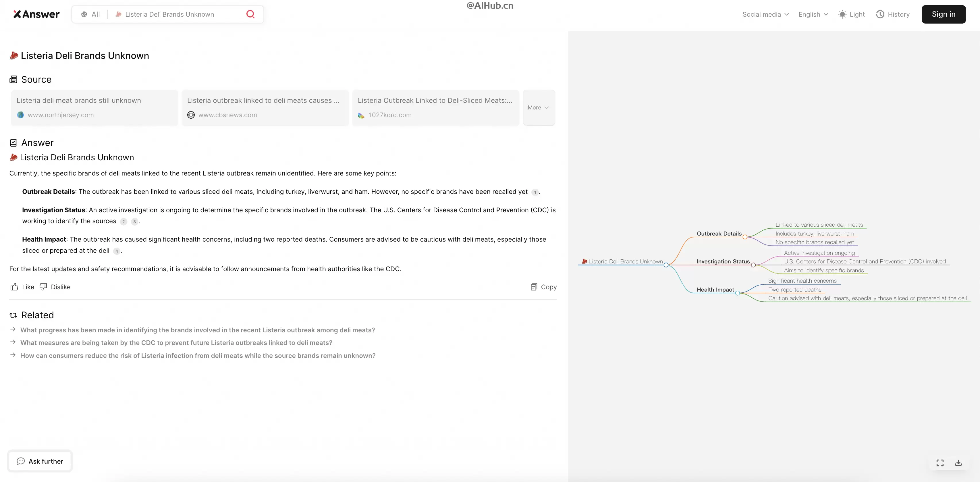Collapse the Investigation Status node circle
Screen dimensions: 980x482
[x=753, y=265]
